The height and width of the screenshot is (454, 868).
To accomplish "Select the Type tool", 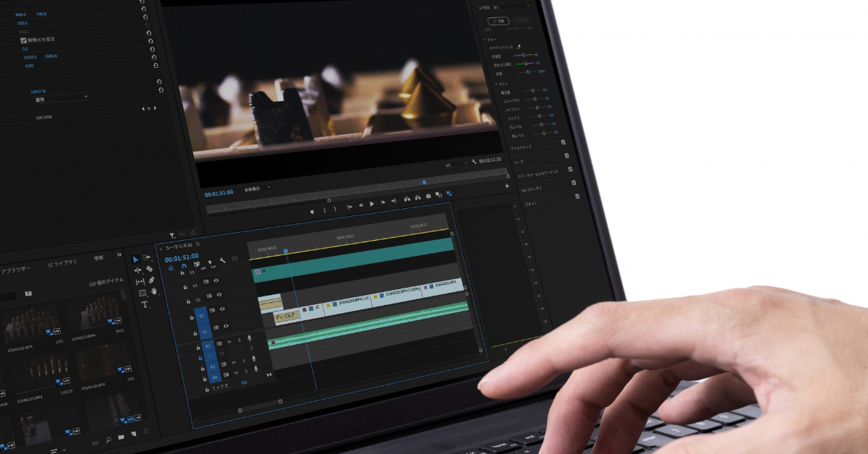I will click(145, 304).
